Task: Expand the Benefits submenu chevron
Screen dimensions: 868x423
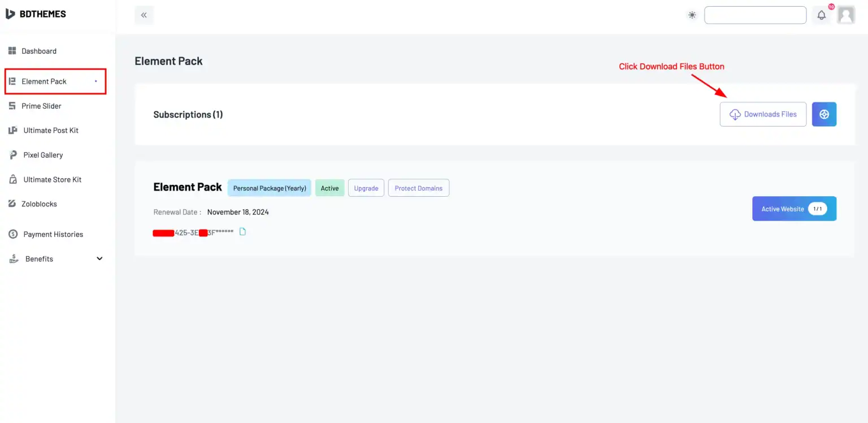Action: 99,258
